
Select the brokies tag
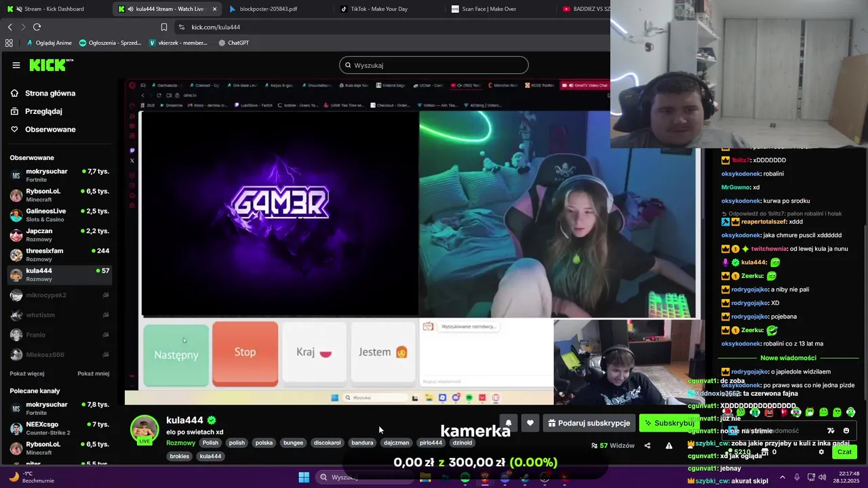tap(179, 456)
